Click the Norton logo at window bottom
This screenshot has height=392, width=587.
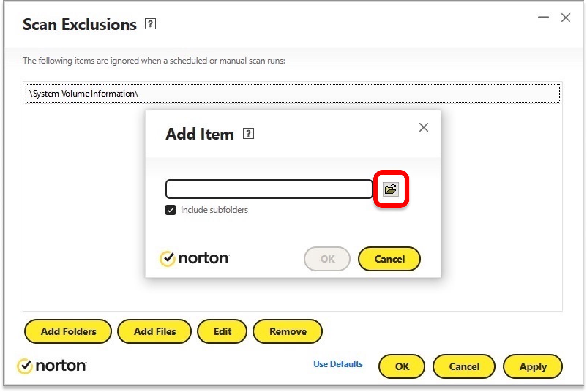pyautogui.click(x=52, y=366)
